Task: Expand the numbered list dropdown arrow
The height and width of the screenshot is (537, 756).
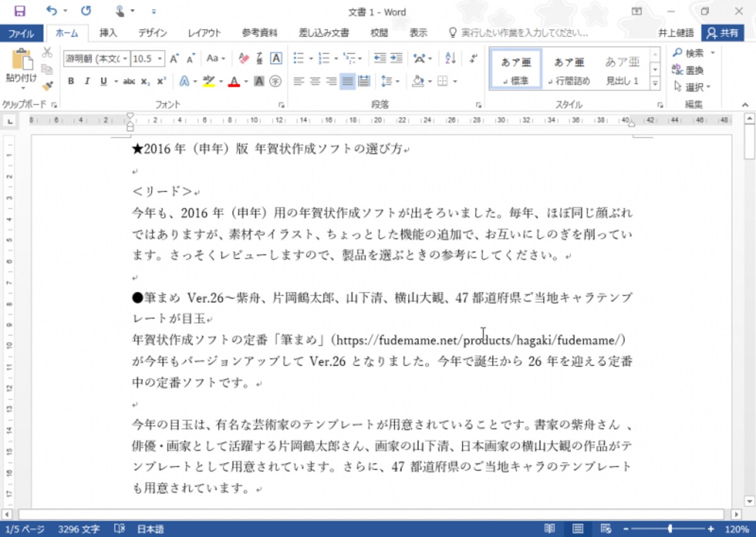Action: 336,59
